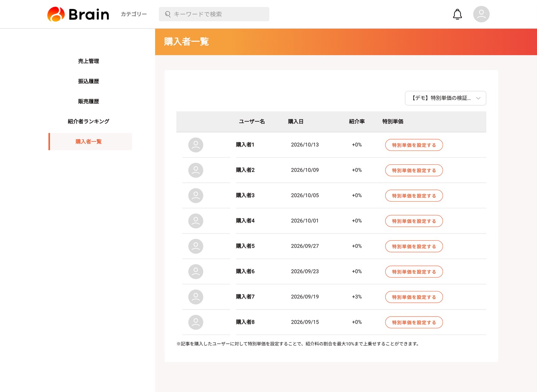Set special rate for 購入者7
537x392 pixels.
point(414,297)
